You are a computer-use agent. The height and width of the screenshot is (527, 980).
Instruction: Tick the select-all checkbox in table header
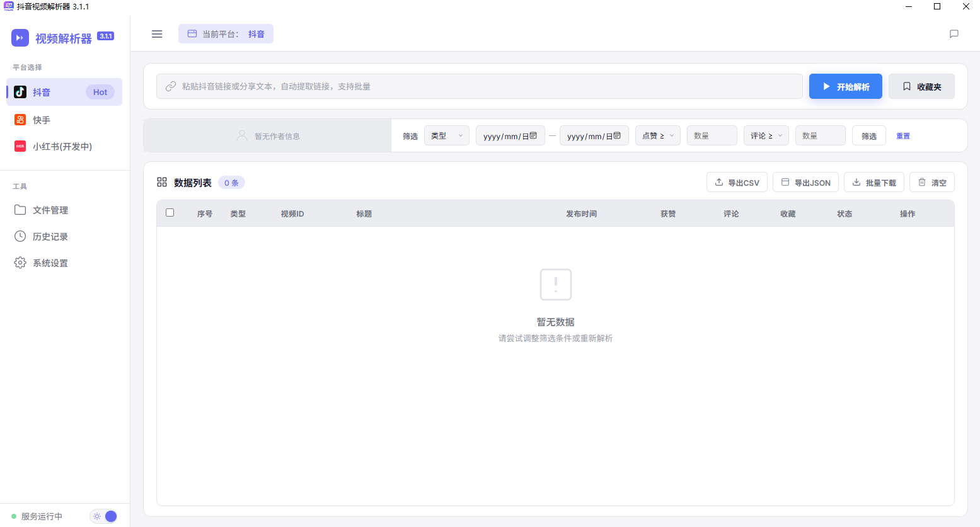pos(170,213)
